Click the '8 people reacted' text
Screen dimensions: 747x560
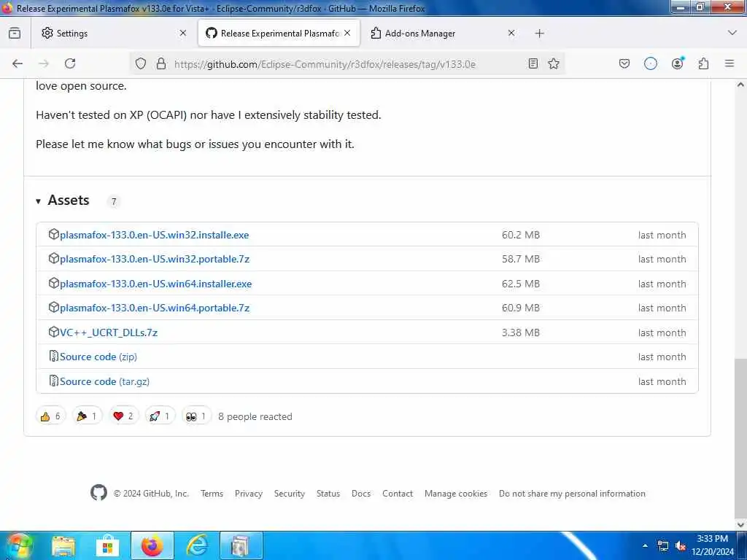coord(255,416)
